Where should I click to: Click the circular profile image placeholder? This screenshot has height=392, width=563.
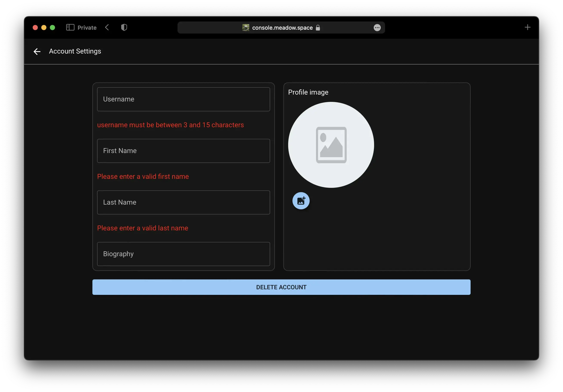tap(331, 145)
